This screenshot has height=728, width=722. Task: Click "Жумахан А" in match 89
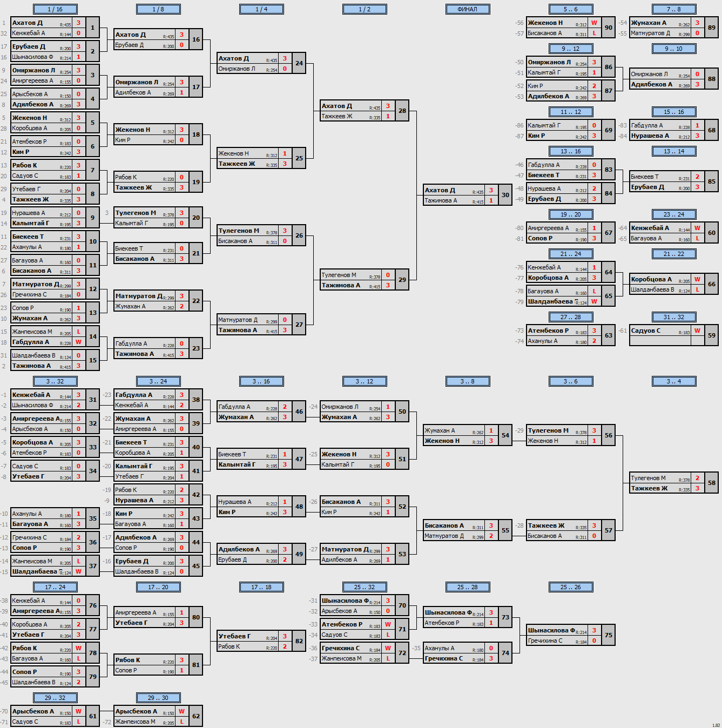tap(649, 23)
